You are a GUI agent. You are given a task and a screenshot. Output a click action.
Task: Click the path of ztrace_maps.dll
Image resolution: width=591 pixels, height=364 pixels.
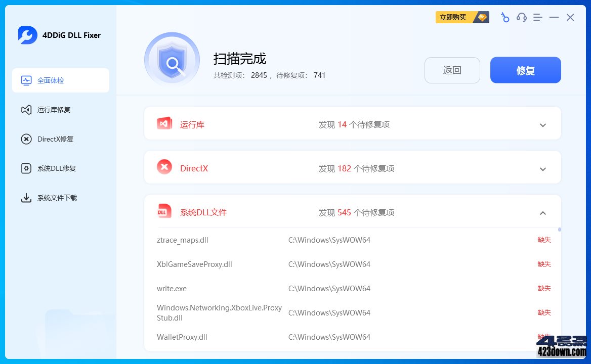pyautogui.click(x=329, y=240)
